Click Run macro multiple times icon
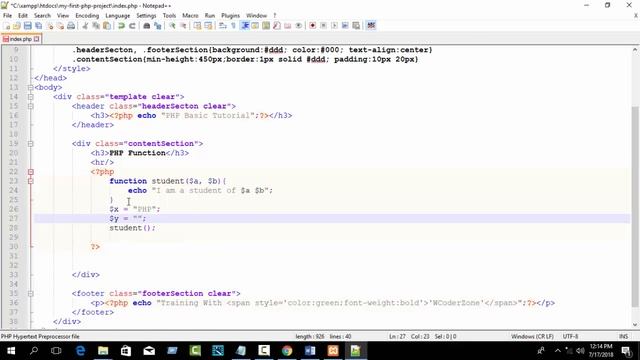640x360 pixels. (x=345, y=26)
